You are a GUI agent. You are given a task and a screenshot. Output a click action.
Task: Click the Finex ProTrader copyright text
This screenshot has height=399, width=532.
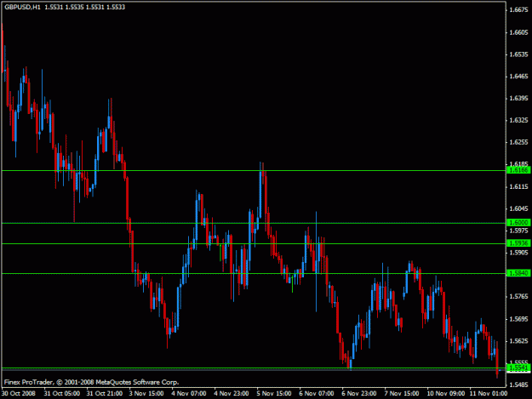coord(91,382)
